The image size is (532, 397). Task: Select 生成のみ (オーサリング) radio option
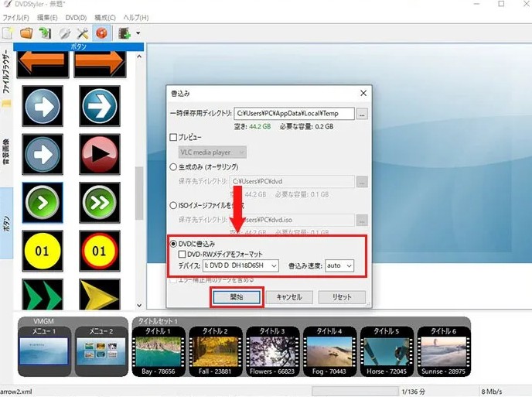(173, 166)
